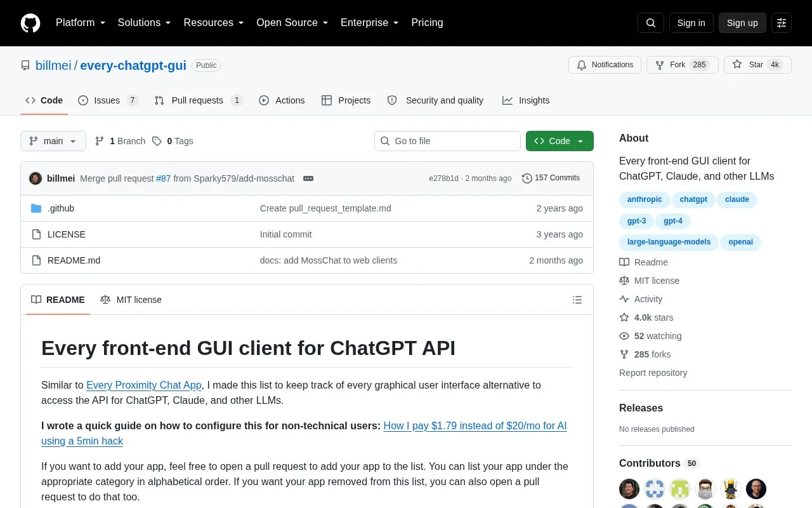
Task: Focus the Go to file search field
Action: pyautogui.click(x=447, y=141)
